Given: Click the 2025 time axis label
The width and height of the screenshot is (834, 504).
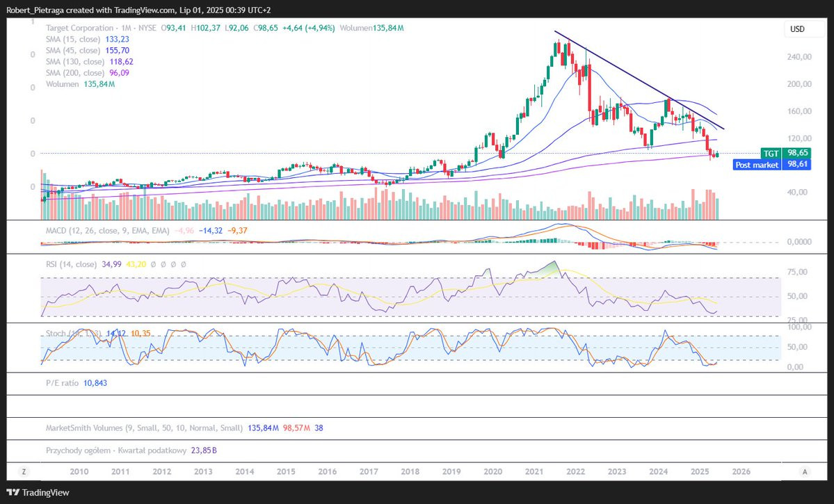Looking at the screenshot, I should (x=700, y=471).
